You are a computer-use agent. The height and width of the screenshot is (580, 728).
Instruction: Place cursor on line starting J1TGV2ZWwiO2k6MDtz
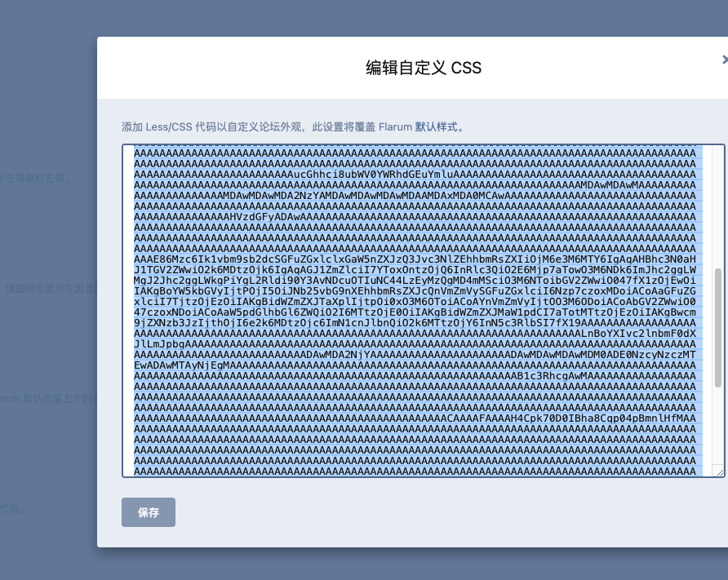pyautogui.click(x=415, y=269)
